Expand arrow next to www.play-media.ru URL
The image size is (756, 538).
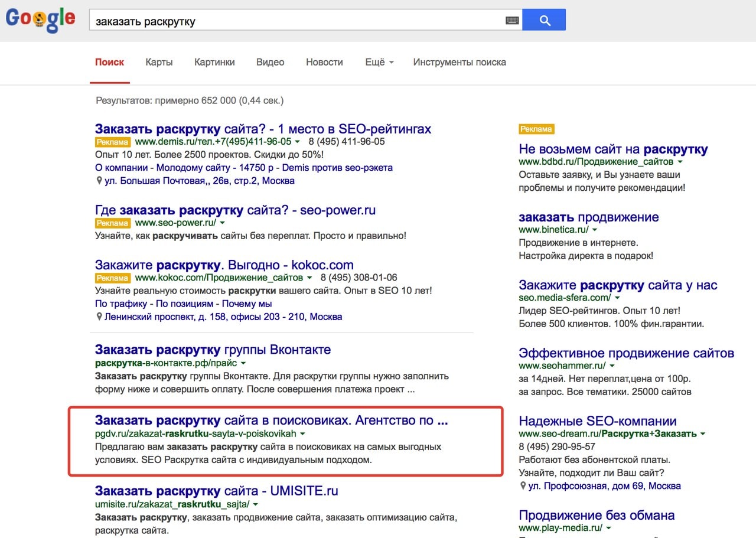tap(608, 528)
